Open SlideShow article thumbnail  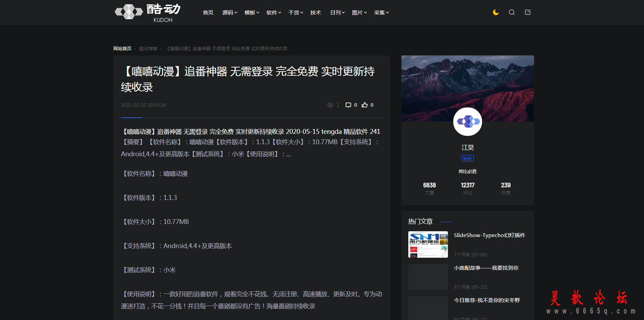tap(428, 245)
